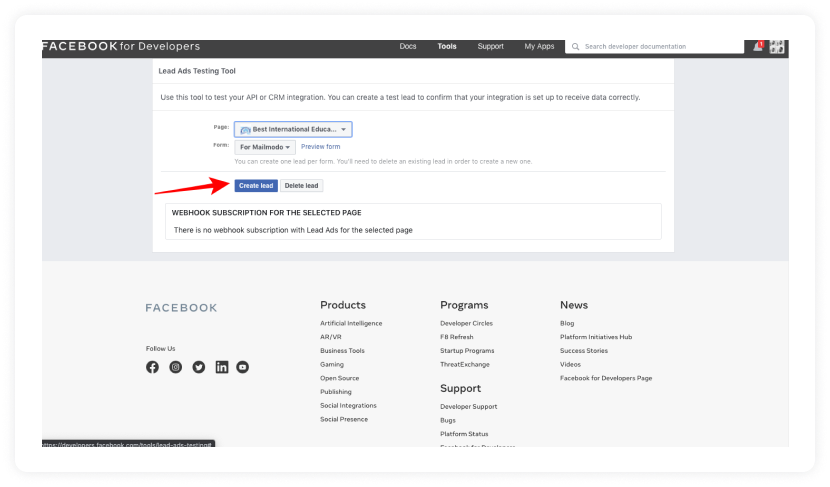Open the Success Stories link
This screenshot has height=487, width=830.
(x=584, y=350)
